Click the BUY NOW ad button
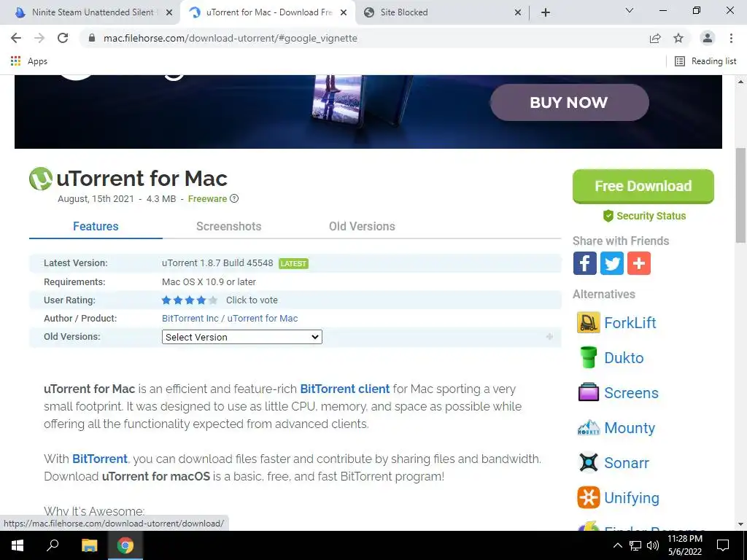Image resolution: width=747 pixels, height=560 pixels. point(569,102)
